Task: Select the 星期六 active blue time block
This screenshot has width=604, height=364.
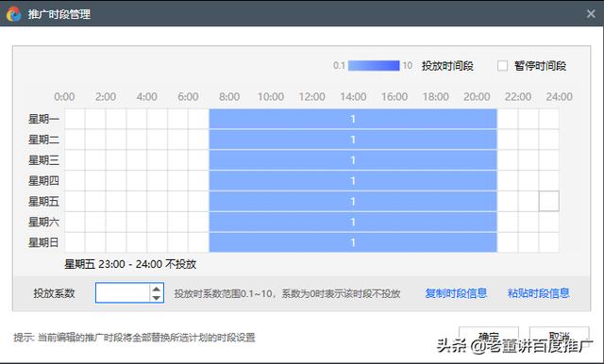Action: pyautogui.click(x=353, y=222)
